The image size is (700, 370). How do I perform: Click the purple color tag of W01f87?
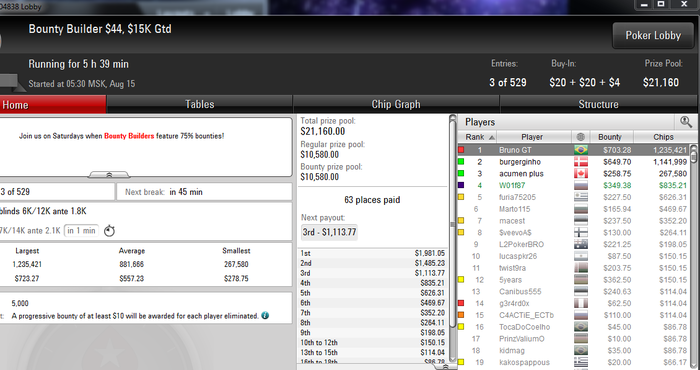pos(461,185)
